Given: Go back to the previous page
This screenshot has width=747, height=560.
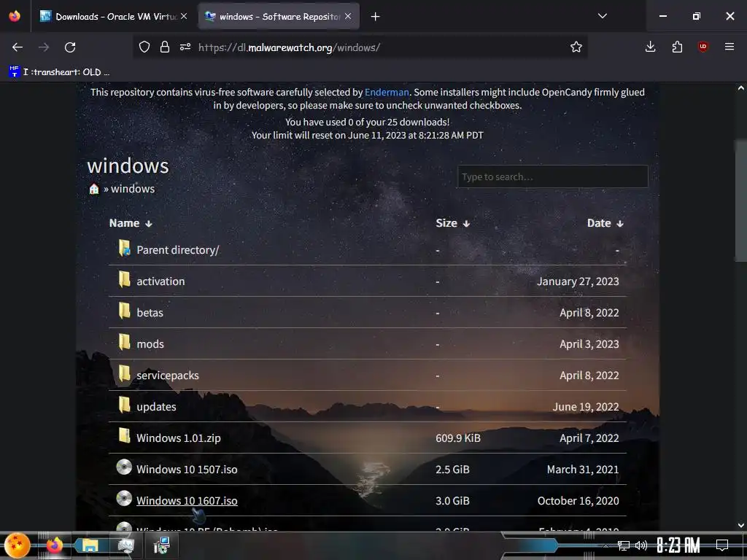Looking at the screenshot, I should pyautogui.click(x=18, y=47).
